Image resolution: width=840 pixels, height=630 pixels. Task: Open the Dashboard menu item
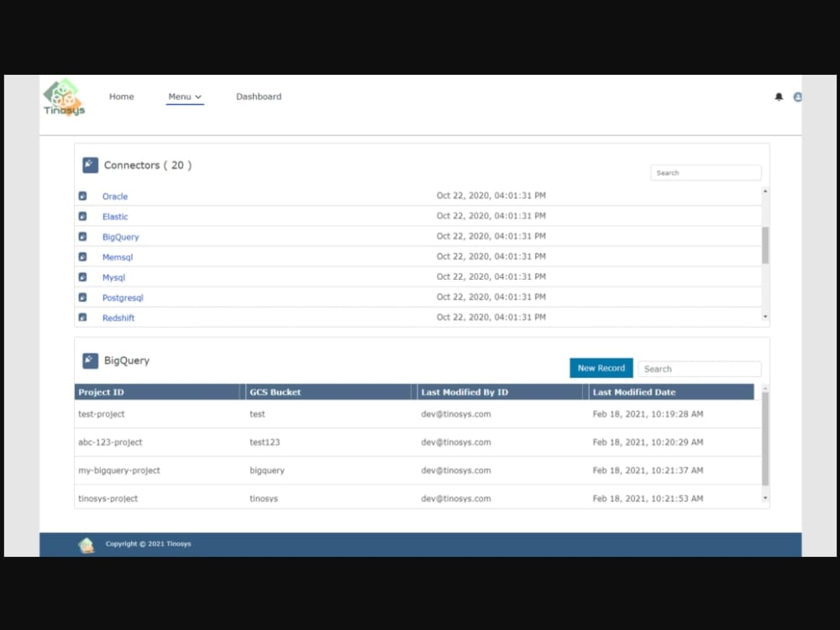[259, 97]
